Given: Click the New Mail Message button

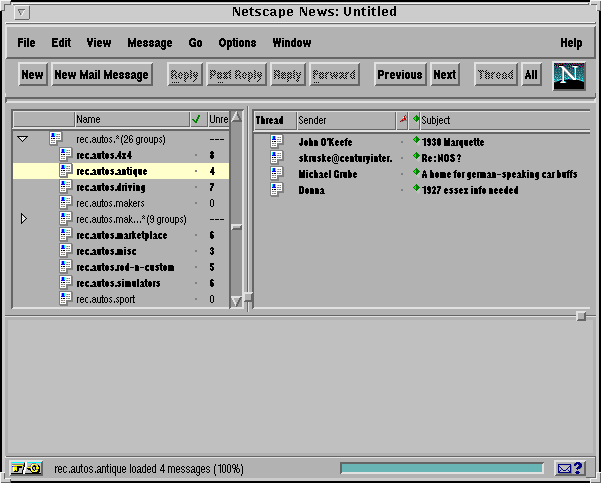Looking at the screenshot, I should (x=102, y=74).
